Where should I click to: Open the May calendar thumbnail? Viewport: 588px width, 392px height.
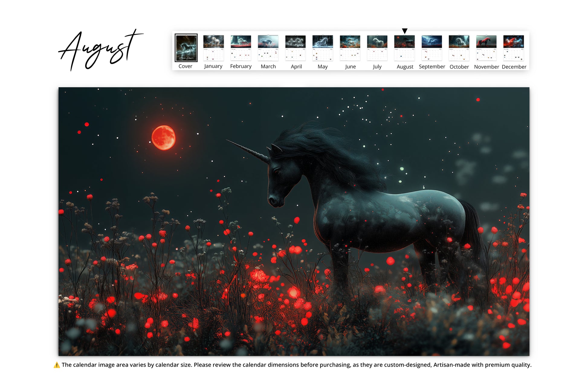[x=323, y=48]
